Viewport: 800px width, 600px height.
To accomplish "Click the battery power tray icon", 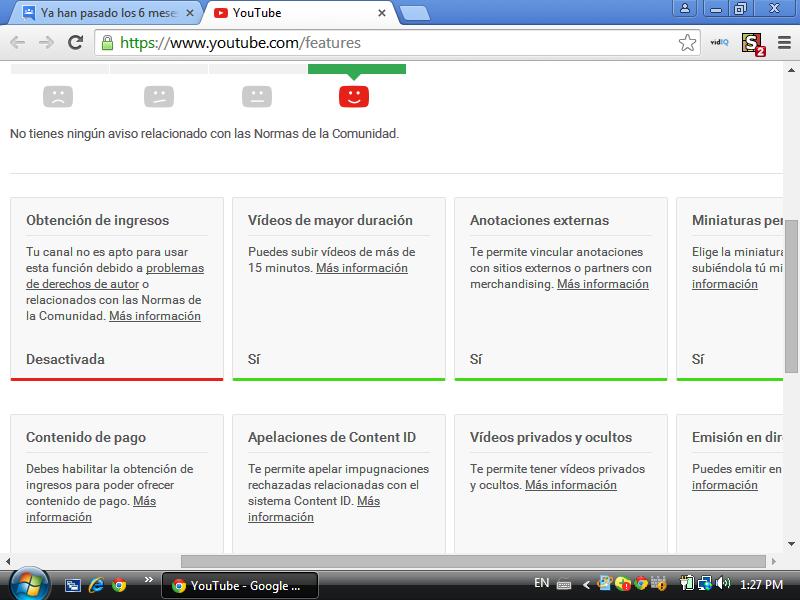I will pyautogui.click(x=687, y=583).
